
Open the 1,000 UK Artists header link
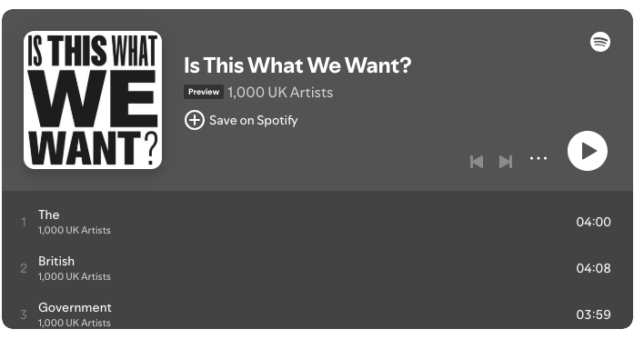coord(280,93)
